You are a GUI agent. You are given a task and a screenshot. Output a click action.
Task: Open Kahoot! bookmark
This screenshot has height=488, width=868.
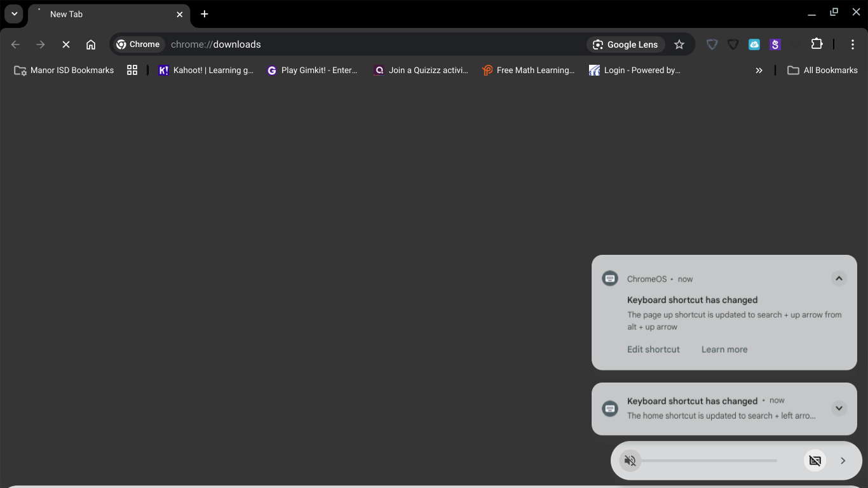[x=206, y=71]
